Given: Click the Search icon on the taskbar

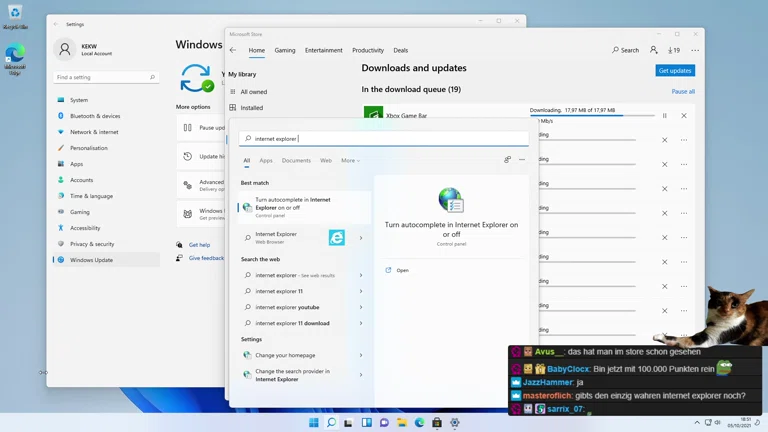Looking at the screenshot, I should (332, 423).
